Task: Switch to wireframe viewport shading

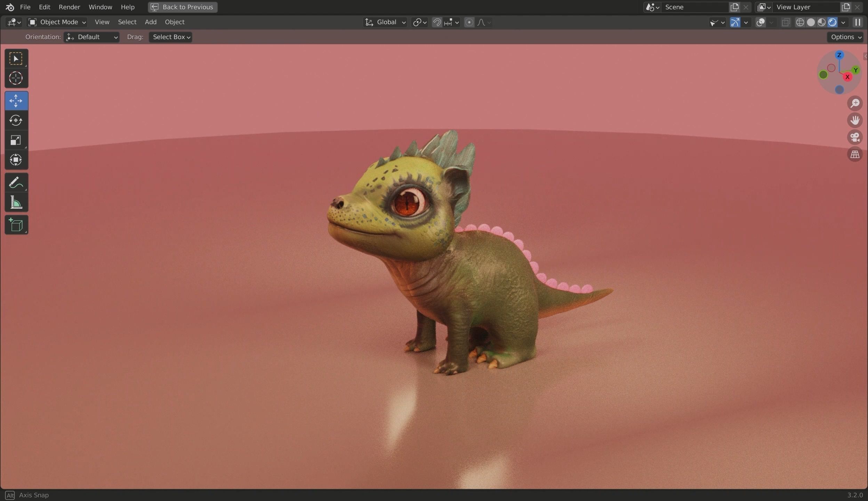Action: 800,22
